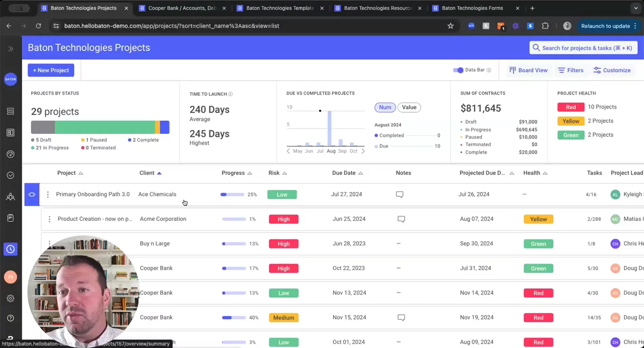The image size is (644, 348).
Task: Open the time tracking clock icon in sidebar
Action: pos(10,249)
